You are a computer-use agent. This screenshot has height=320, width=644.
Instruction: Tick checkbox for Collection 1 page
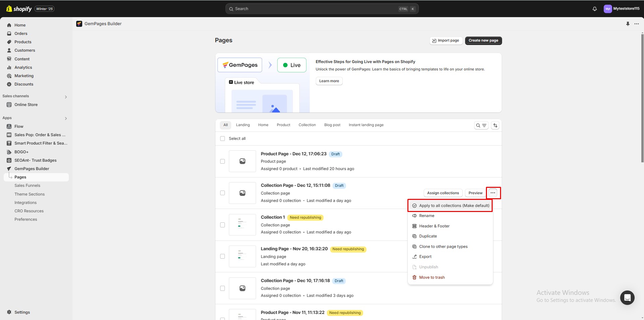[222, 225]
